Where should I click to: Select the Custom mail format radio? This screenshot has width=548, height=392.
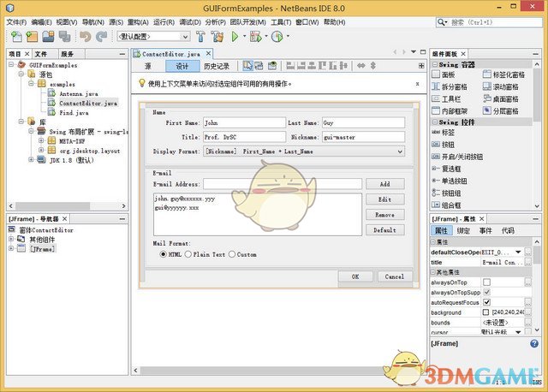coord(232,254)
